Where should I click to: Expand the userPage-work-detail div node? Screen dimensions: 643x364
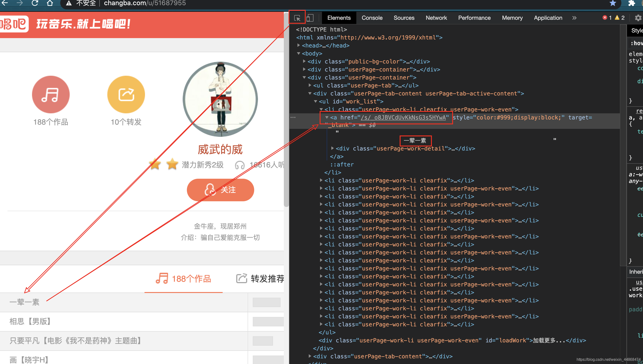pyautogui.click(x=333, y=148)
